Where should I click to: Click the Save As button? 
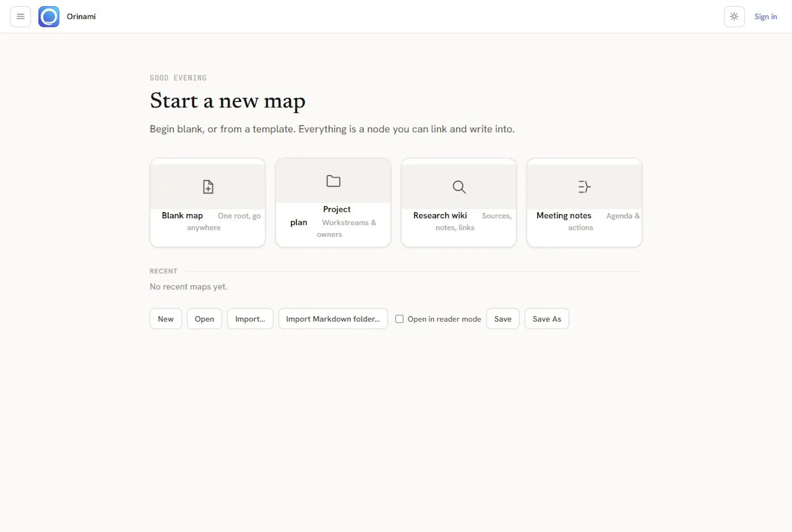pyautogui.click(x=547, y=319)
